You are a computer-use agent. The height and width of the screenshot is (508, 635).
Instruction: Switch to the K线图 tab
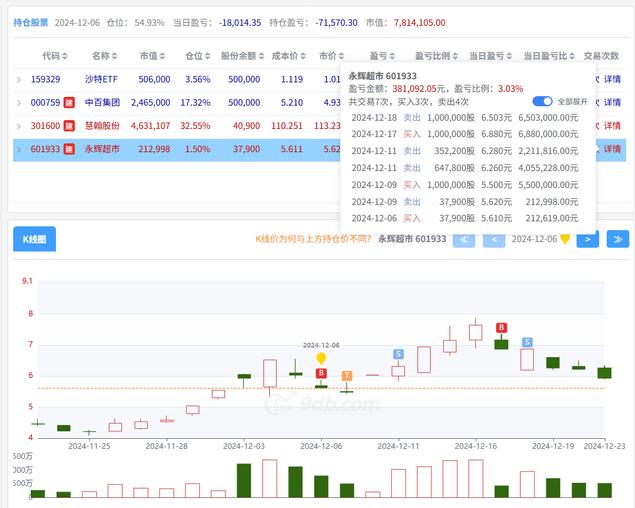tap(34, 239)
